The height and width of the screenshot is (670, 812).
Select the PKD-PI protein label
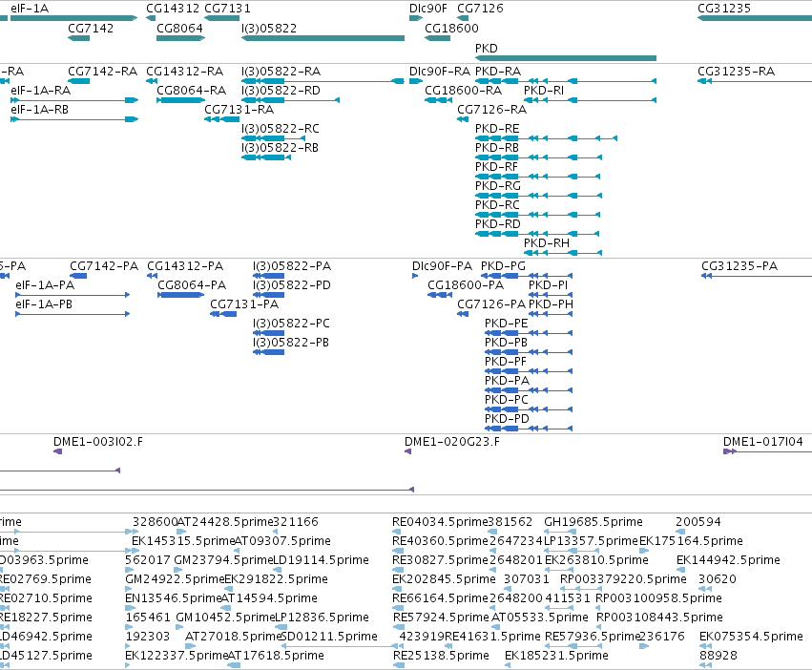(x=548, y=285)
